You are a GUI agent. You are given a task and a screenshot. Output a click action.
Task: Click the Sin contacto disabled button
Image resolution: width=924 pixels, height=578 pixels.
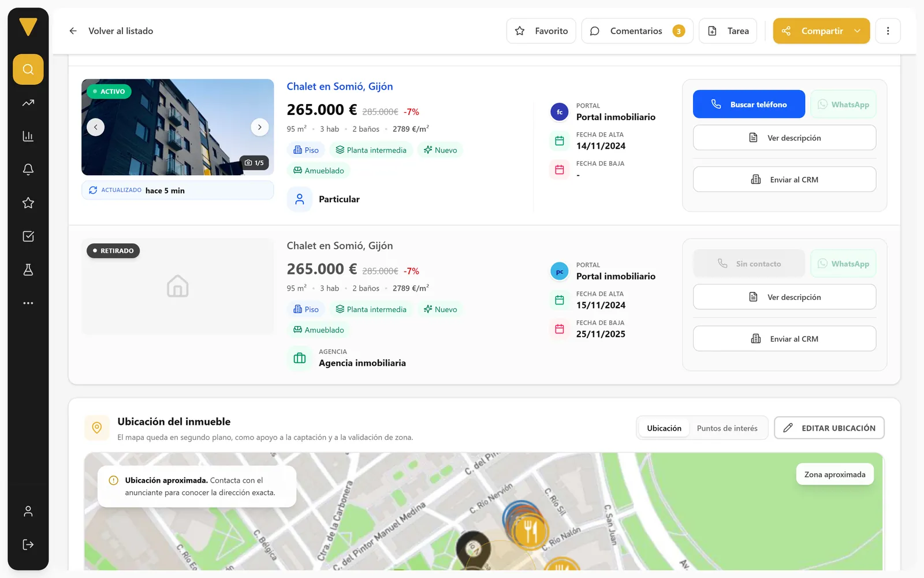tap(749, 264)
